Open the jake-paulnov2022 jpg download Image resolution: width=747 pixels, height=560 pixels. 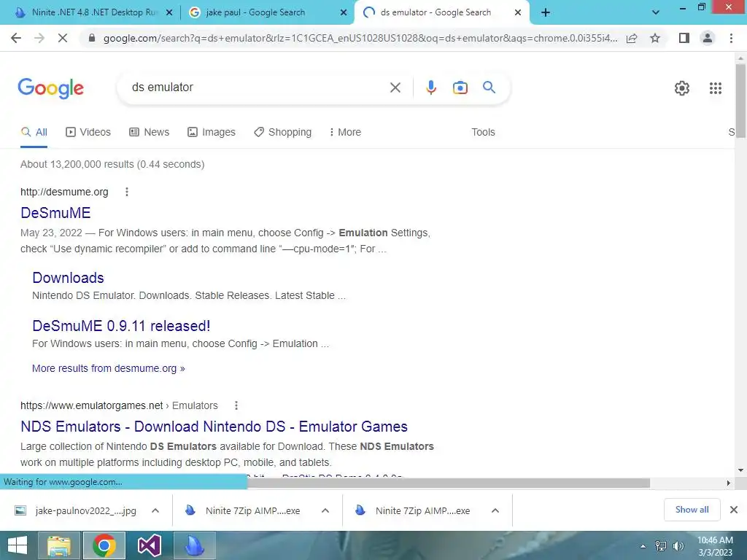click(x=76, y=511)
